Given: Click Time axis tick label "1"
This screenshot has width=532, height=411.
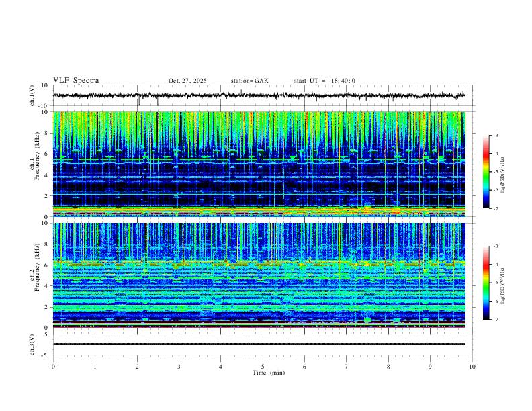Looking at the screenshot, I should [x=95, y=367].
